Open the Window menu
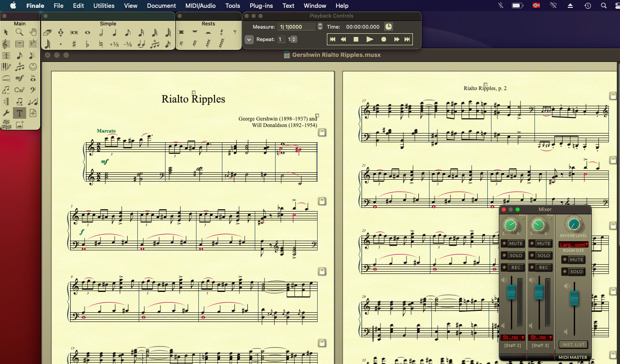 tap(315, 6)
